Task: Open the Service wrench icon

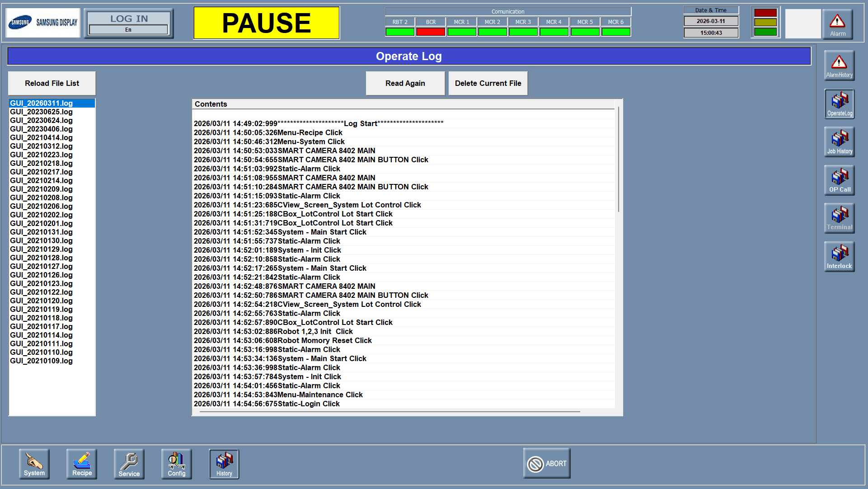Action: point(129,464)
